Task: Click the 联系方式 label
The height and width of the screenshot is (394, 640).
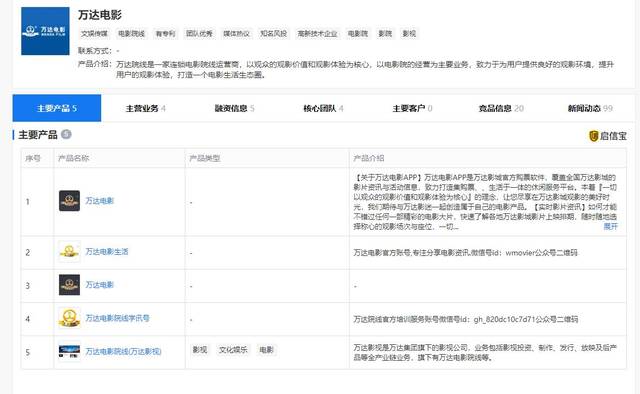Action: pos(94,51)
